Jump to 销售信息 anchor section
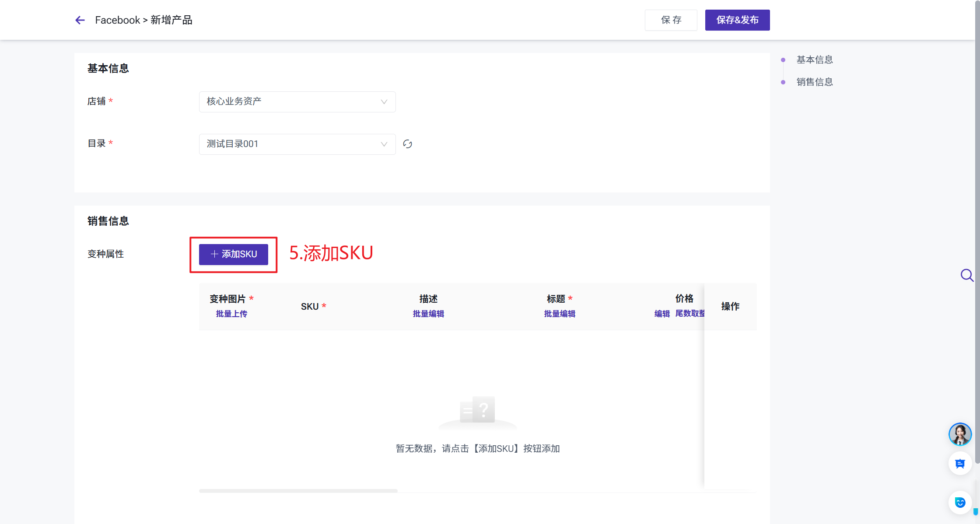Viewport: 980px width, 524px height. coord(814,82)
